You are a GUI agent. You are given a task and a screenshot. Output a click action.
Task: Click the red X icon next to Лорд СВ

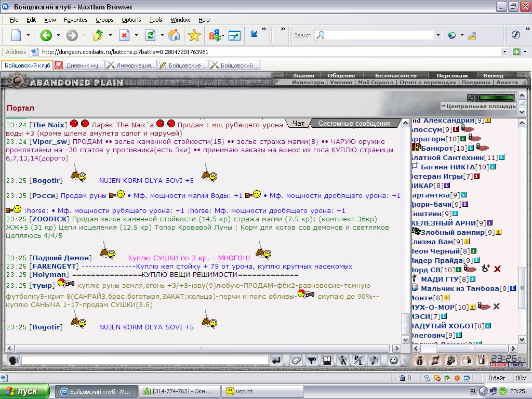click(497, 269)
